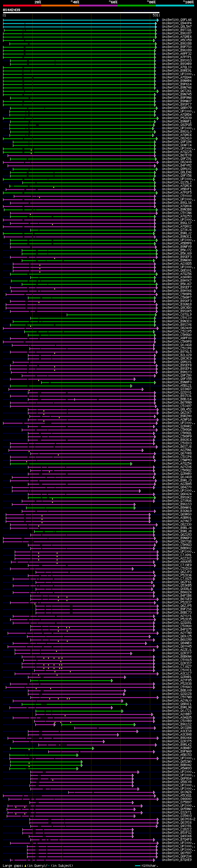Click the orange ~40% legend bar

60,6
